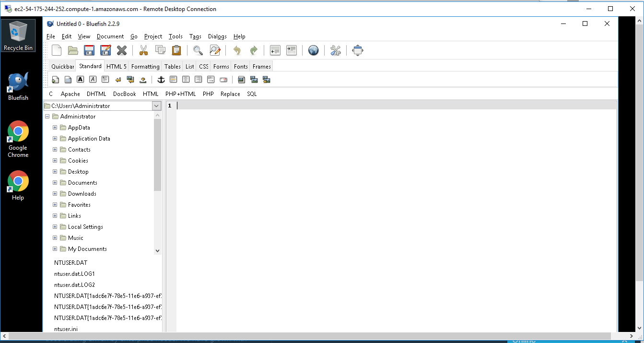Viewport: 644px width, 343px height.
Task: Apply bold with the bold A icon
Action: (x=81, y=80)
